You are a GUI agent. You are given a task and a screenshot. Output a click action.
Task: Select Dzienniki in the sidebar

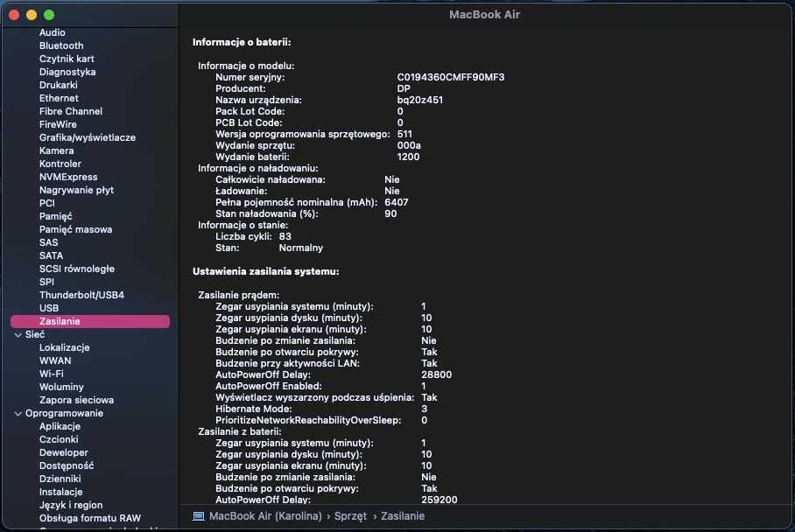[x=60, y=479]
